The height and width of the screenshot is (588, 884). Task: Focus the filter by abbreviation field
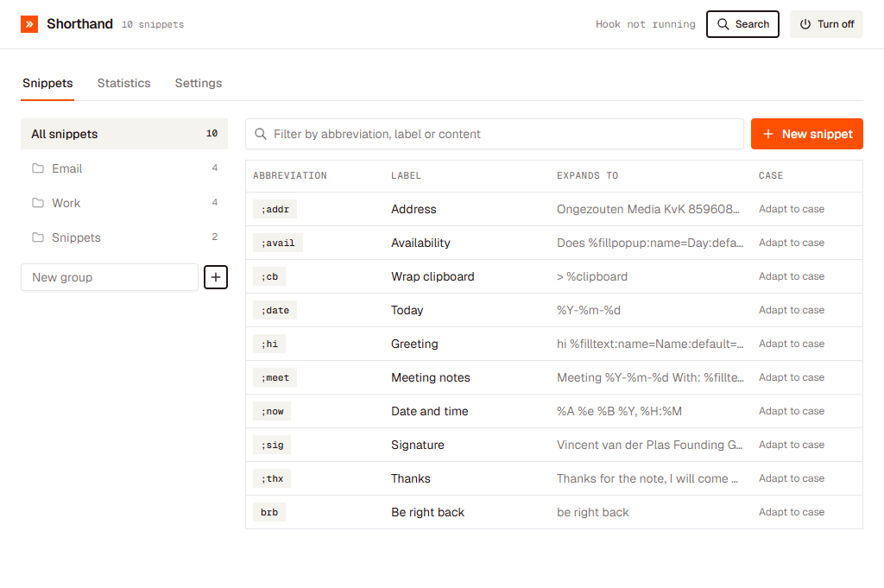(x=495, y=134)
